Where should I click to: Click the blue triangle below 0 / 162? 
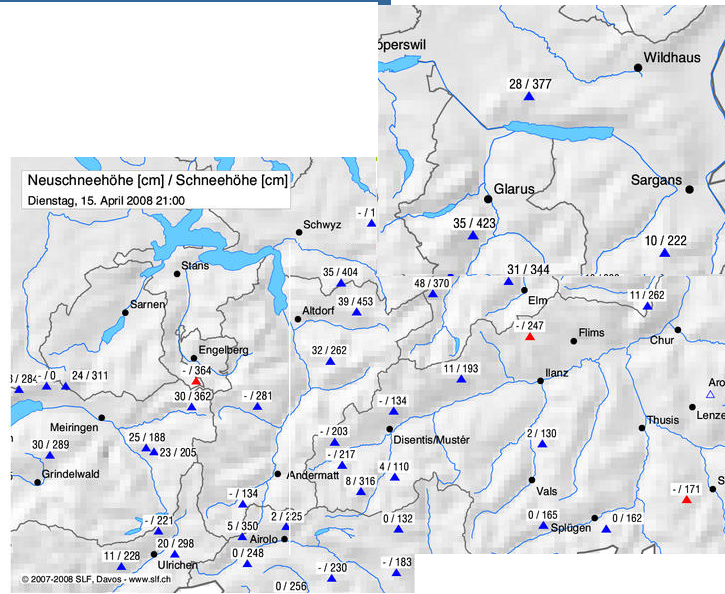click(x=606, y=528)
